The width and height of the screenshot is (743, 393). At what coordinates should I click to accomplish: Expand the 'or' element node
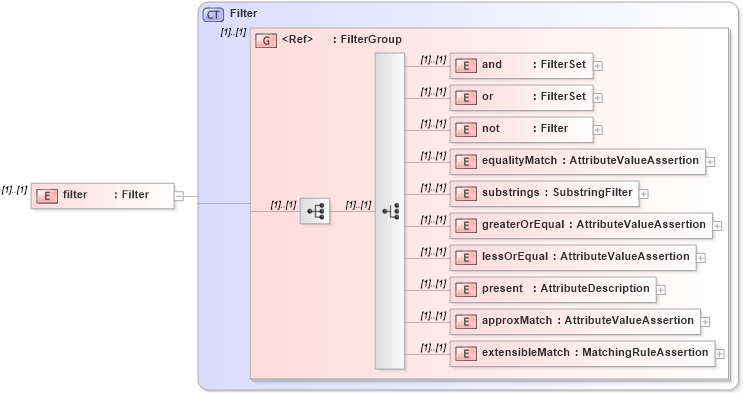point(598,98)
